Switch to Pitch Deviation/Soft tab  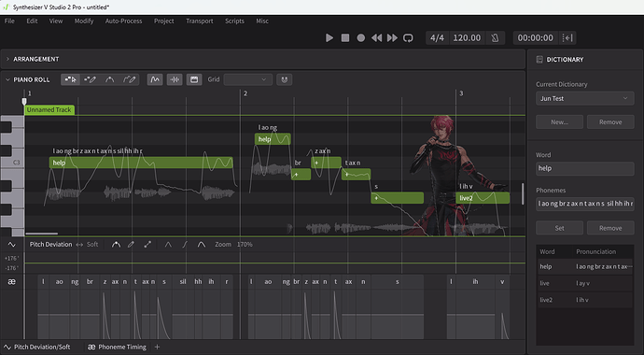click(x=36, y=348)
